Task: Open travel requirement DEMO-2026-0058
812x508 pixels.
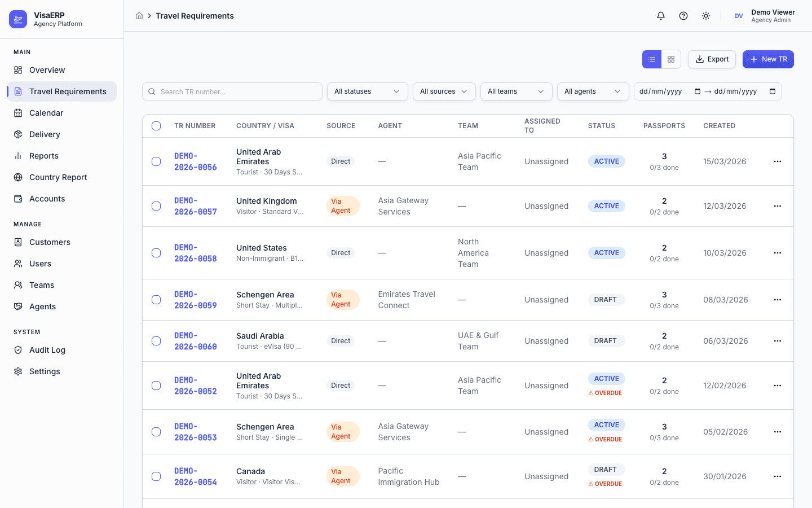Action: tap(196, 253)
